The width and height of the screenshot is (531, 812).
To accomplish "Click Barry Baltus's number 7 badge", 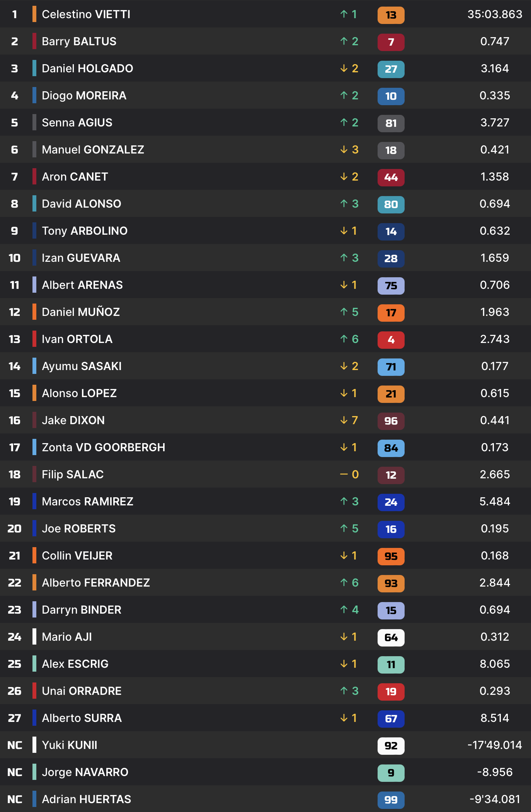I will click(x=391, y=42).
